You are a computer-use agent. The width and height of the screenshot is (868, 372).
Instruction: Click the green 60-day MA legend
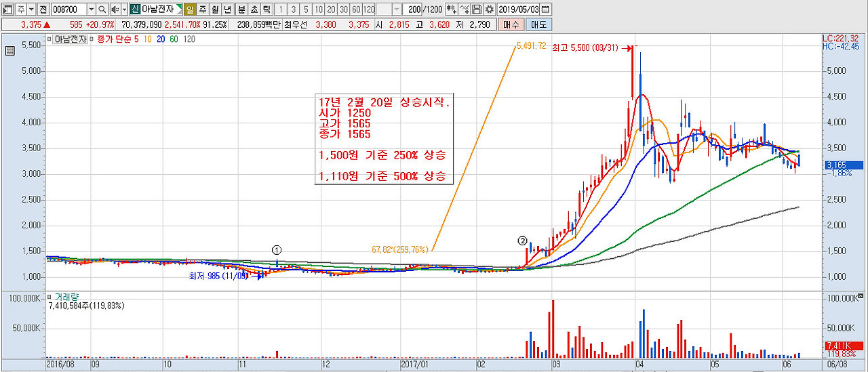point(174,39)
